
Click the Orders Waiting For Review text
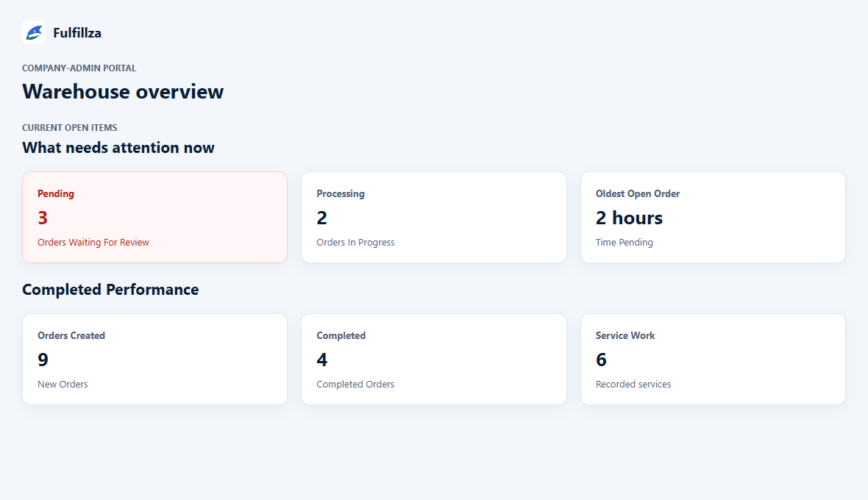93,242
